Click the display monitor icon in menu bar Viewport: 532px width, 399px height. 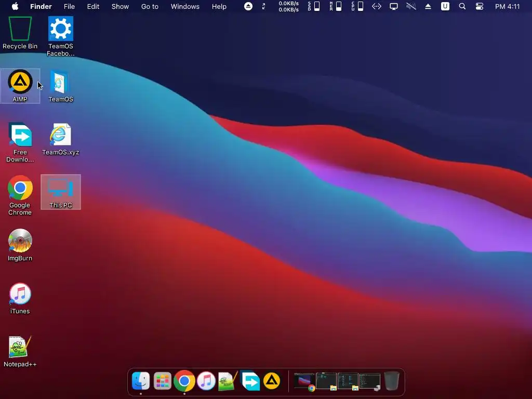394,6
